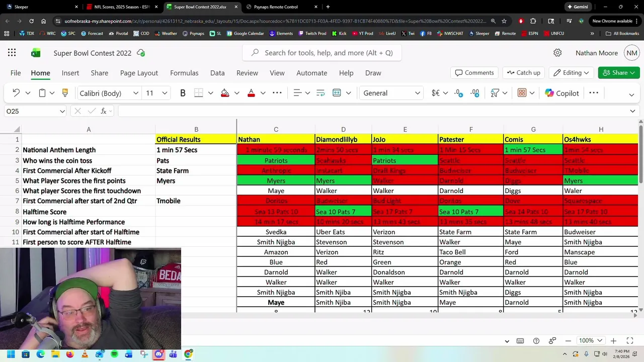Click the text alignment icon

click(297, 93)
